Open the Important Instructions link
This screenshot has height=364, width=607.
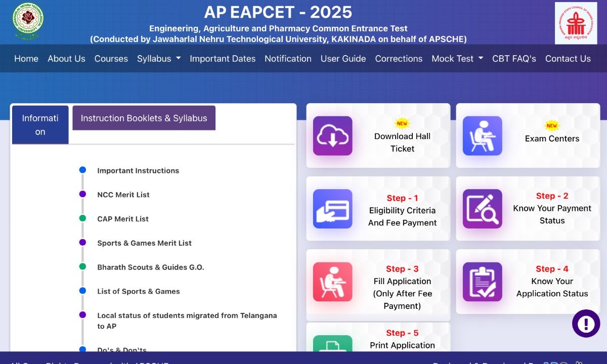tap(138, 171)
